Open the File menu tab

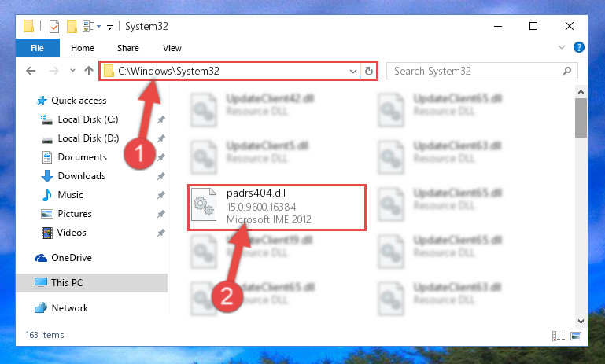[38, 48]
